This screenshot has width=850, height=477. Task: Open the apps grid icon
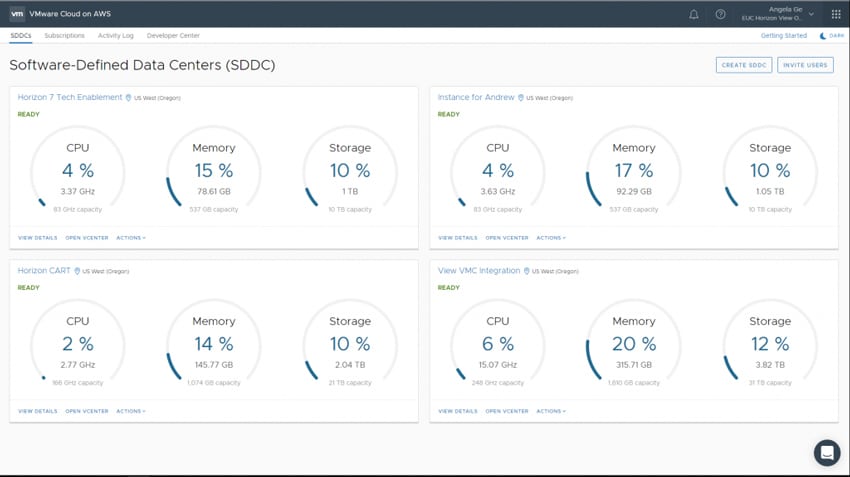click(x=835, y=14)
